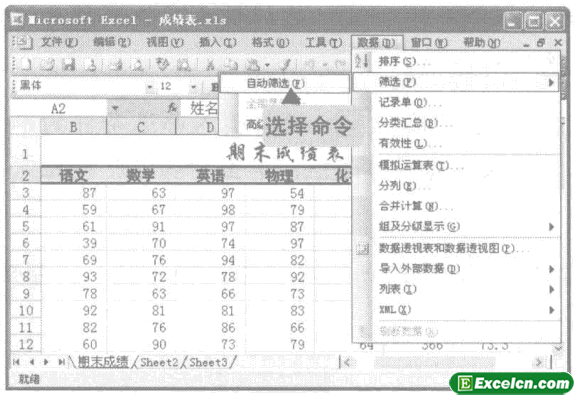574x395 pixels.
Task: Open the 窗口(W) menu
Action: tap(429, 42)
